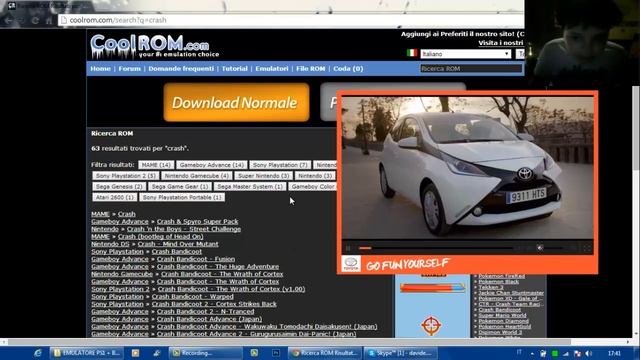Open Crash & Spyro Super Pack link
This screenshot has width=640, height=360.
pyautogui.click(x=198, y=221)
